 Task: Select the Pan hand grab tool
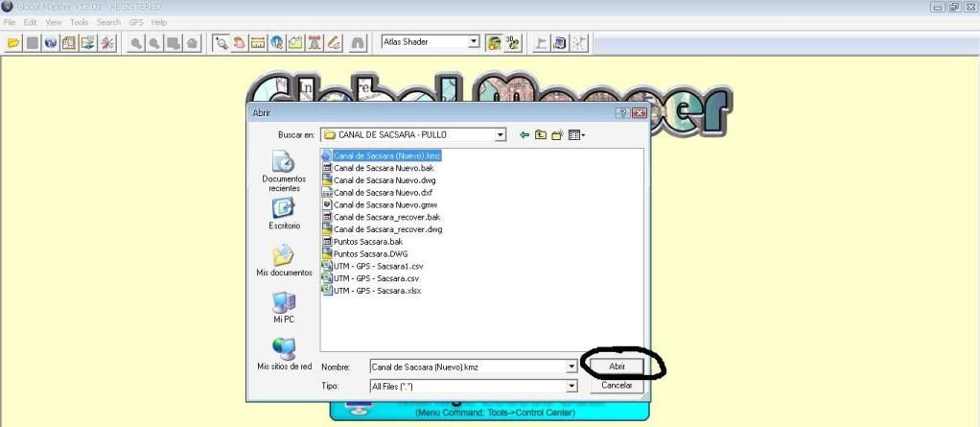tap(240, 42)
